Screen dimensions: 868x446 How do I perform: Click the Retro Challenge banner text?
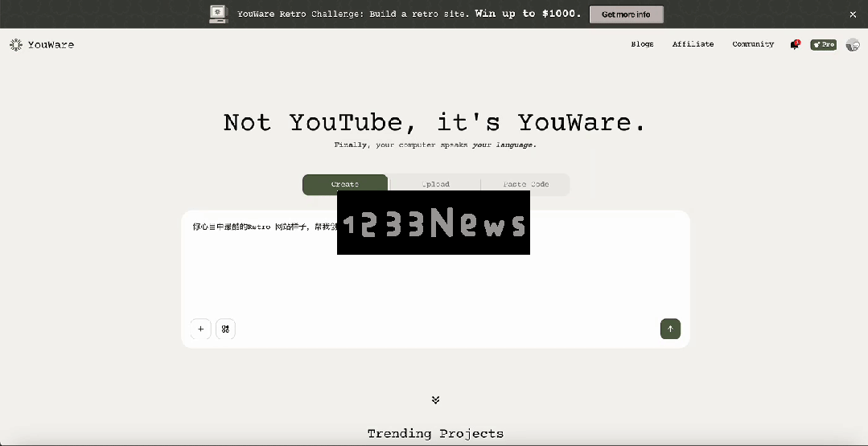(x=409, y=14)
